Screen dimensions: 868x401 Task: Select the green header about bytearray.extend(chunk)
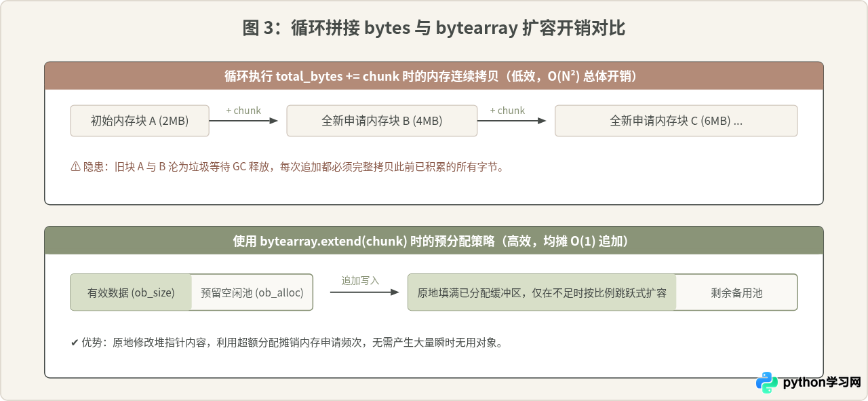tap(434, 241)
